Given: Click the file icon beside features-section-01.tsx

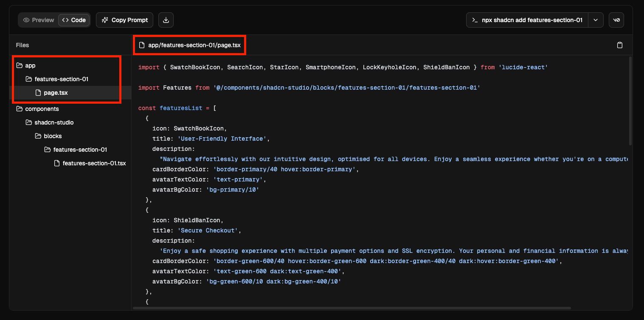Looking at the screenshot, I should (x=57, y=163).
